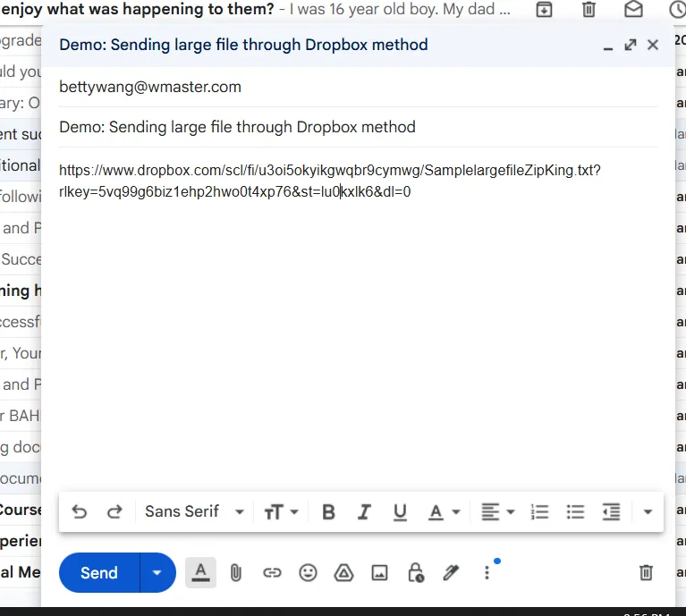Open the text color picker
The width and height of the screenshot is (686, 616).
444,512
